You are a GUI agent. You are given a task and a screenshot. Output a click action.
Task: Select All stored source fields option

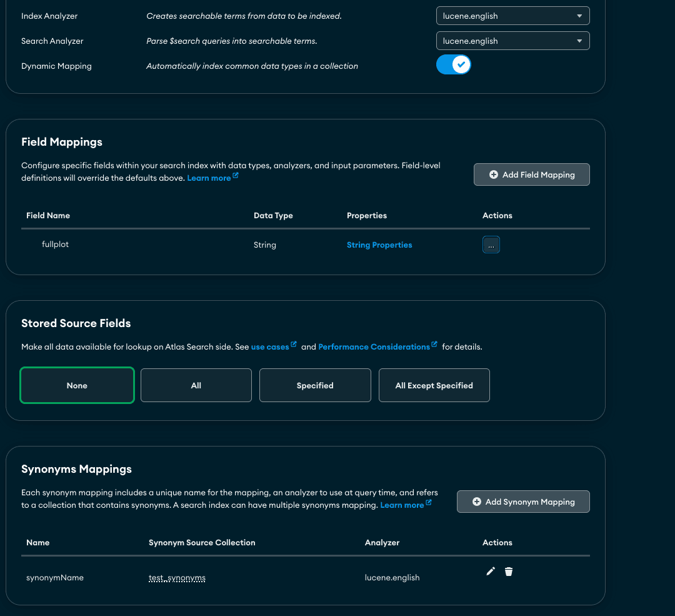pyautogui.click(x=196, y=385)
